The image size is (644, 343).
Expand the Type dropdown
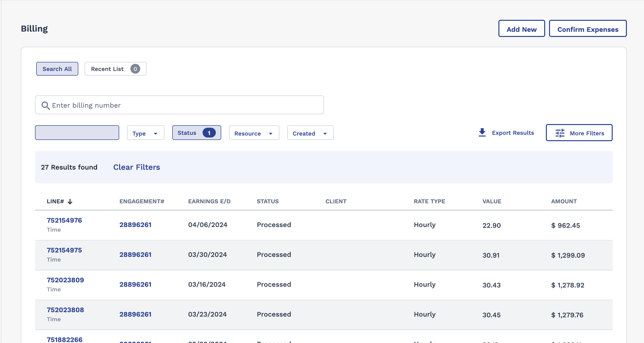click(x=146, y=133)
